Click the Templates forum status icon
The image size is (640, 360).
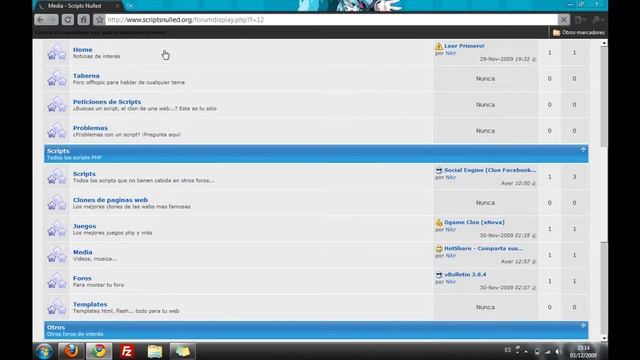(x=57, y=307)
